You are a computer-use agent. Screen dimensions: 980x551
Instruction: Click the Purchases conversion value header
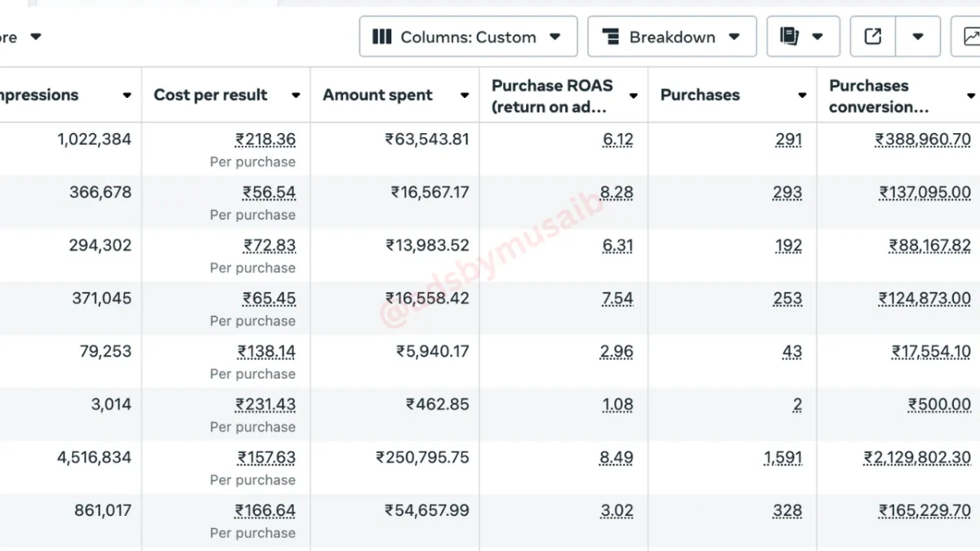879,96
